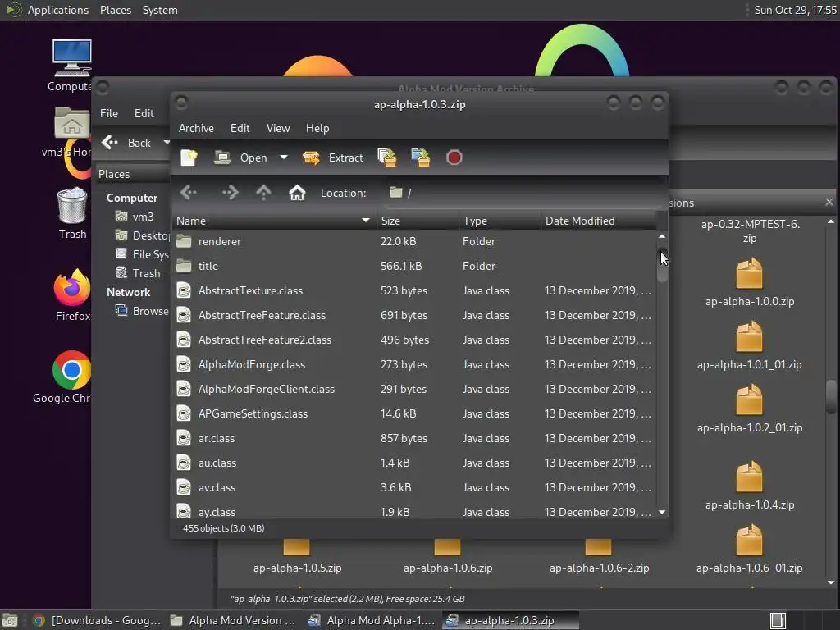Open the Archive menu

(x=196, y=128)
